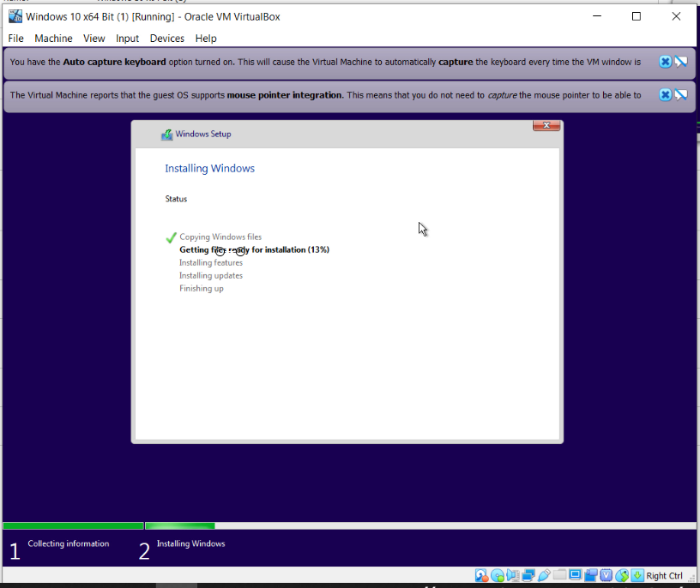Click the Installing Windows heading
700x588 pixels.
(210, 169)
